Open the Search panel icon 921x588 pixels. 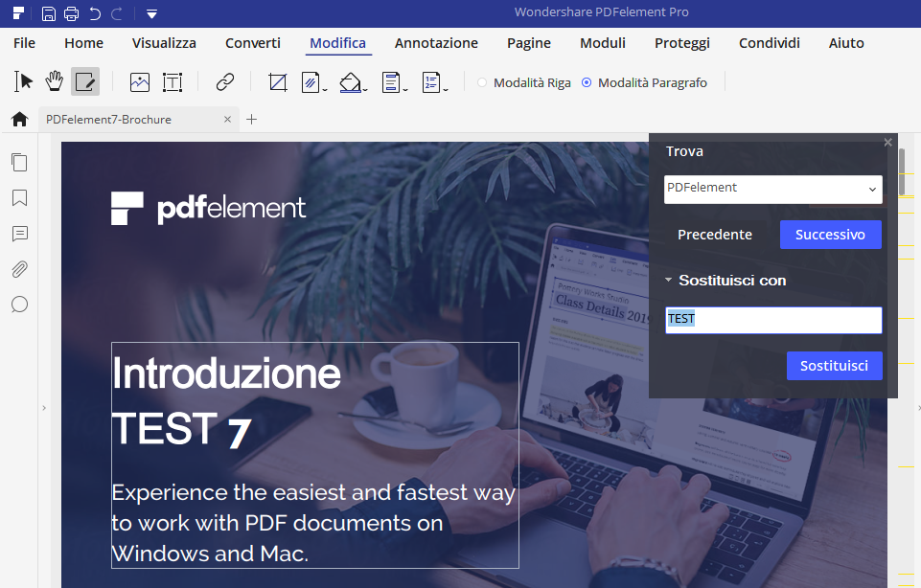[19, 305]
